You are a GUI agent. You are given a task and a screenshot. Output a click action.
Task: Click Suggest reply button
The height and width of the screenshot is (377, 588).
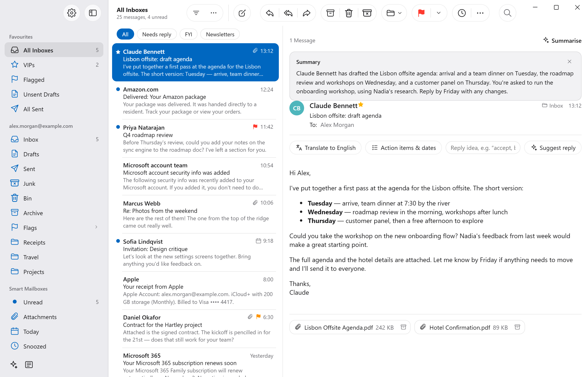(553, 148)
